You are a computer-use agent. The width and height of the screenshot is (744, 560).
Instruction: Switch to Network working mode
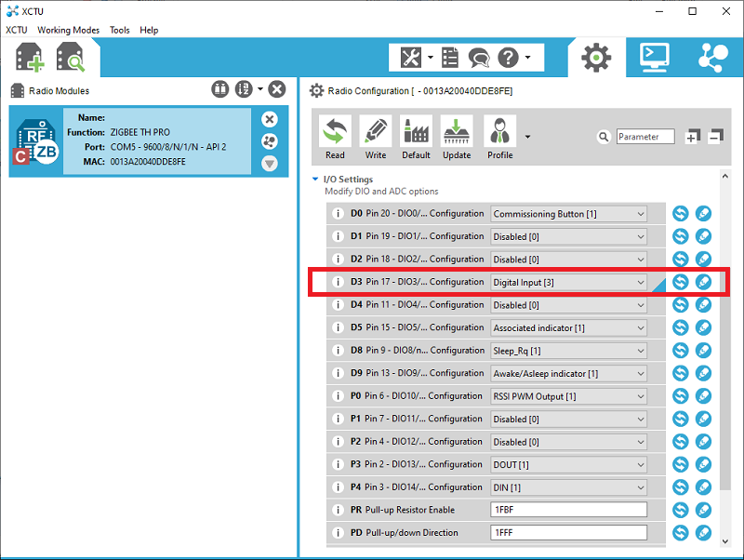point(712,57)
